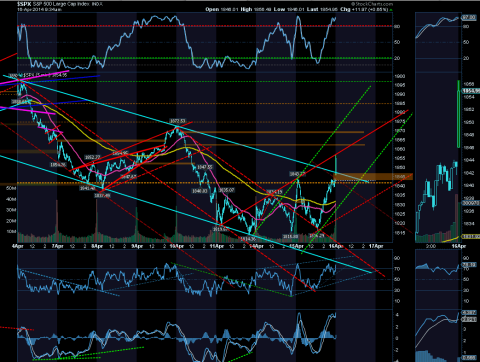Click the 10Apr marker on main time axis
Image resolution: width=480 pixels, height=362 pixels.
pos(177,246)
